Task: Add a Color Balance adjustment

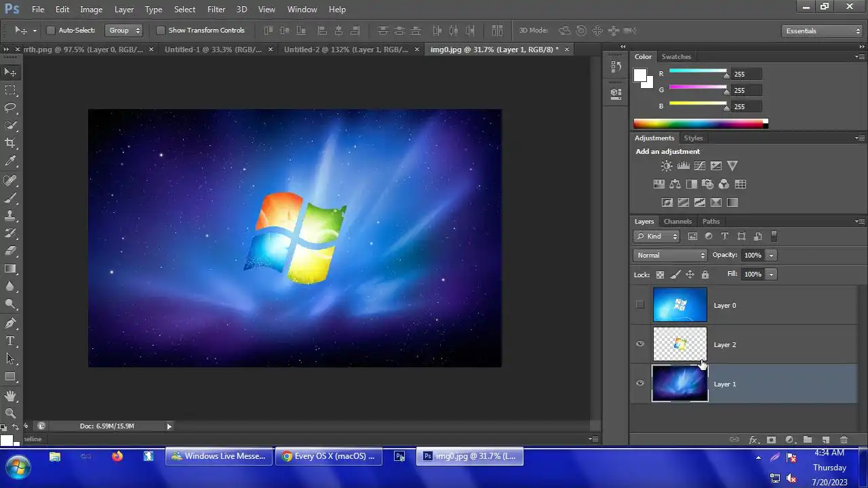Action: (675, 184)
